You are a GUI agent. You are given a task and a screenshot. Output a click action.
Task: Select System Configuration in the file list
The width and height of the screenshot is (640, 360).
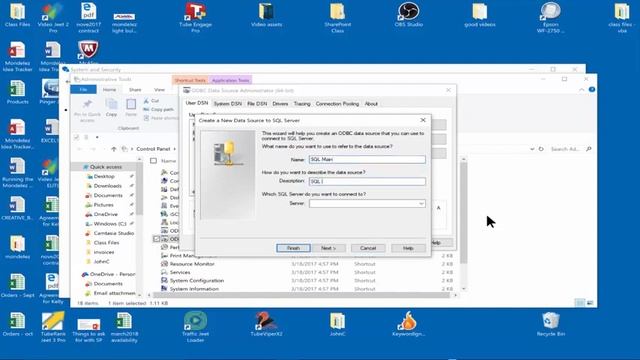pyautogui.click(x=197, y=280)
